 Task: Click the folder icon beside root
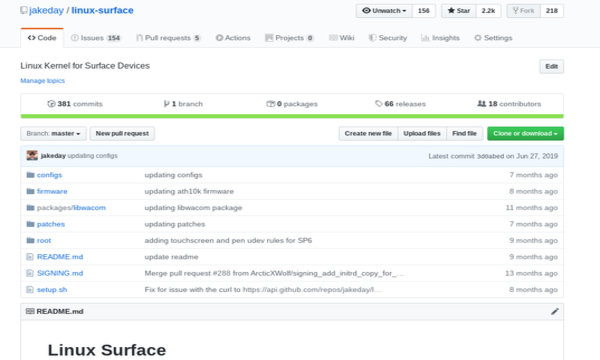[x=30, y=241]
